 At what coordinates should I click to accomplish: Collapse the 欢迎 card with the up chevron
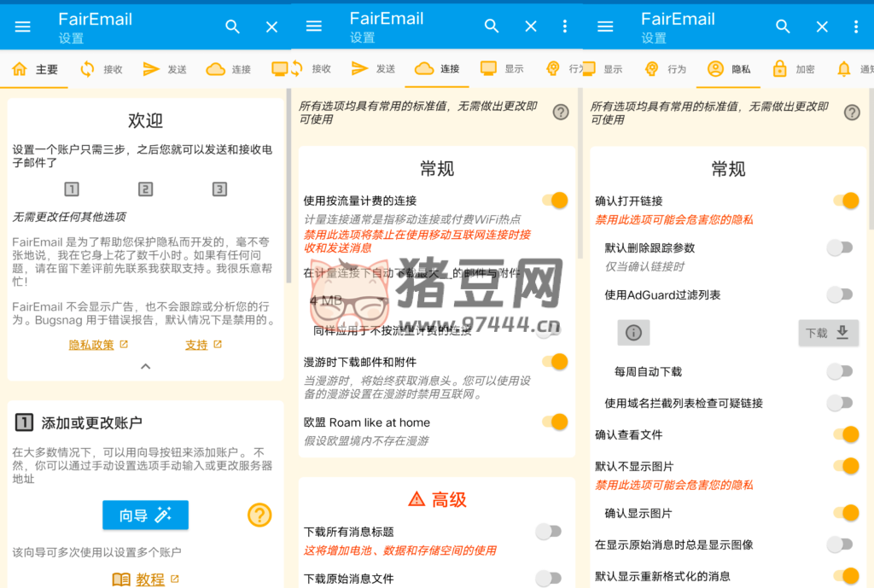[x=145, y=366]
